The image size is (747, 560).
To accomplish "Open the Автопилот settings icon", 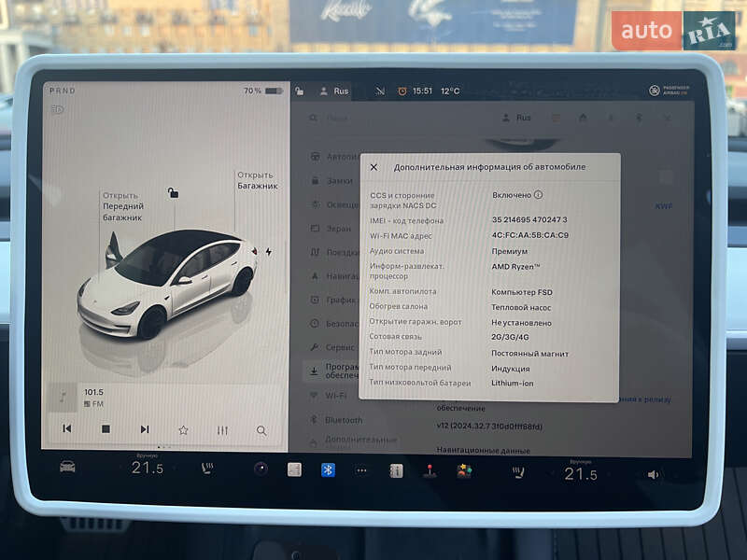I will 315,155.
